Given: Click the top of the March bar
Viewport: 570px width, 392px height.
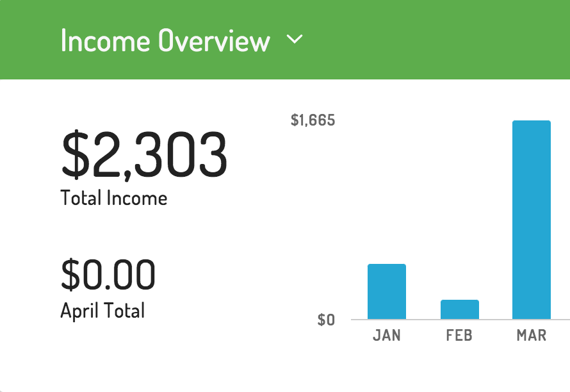Looking at the screenshot, I should pos(532,122).
